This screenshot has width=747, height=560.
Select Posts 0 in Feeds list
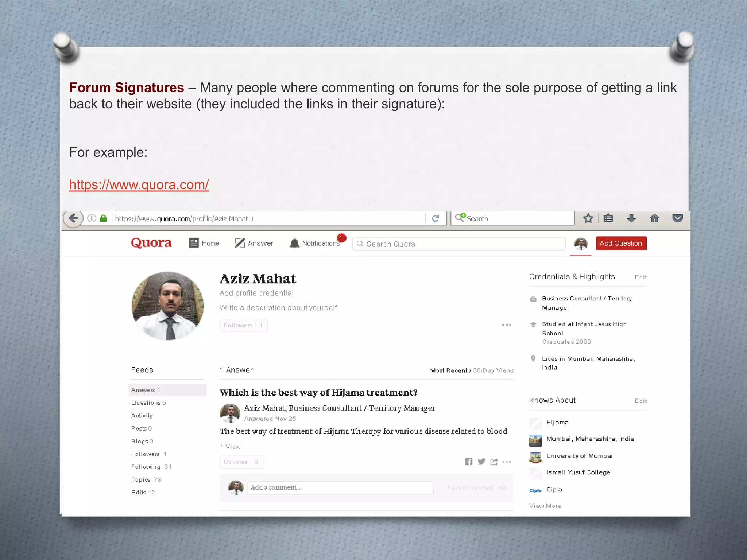pos(142,428)
